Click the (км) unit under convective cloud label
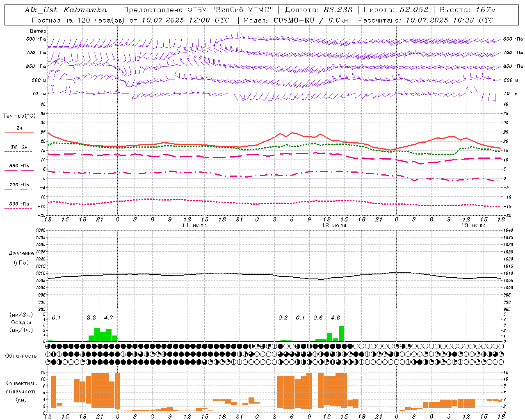Image resolution: width=525 pixels, height=420 pixels. pos(21,399)
